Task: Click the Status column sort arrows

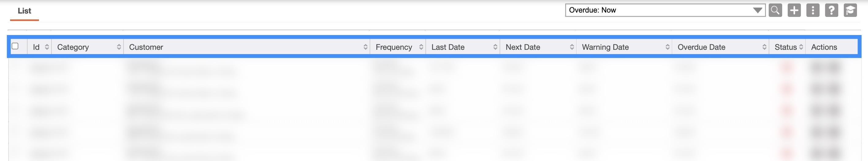Action: pos(801,47)
